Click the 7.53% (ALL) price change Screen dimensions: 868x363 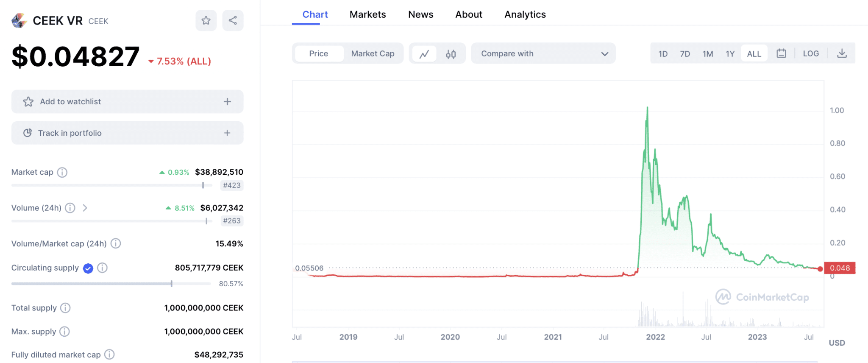pos(180,61)
